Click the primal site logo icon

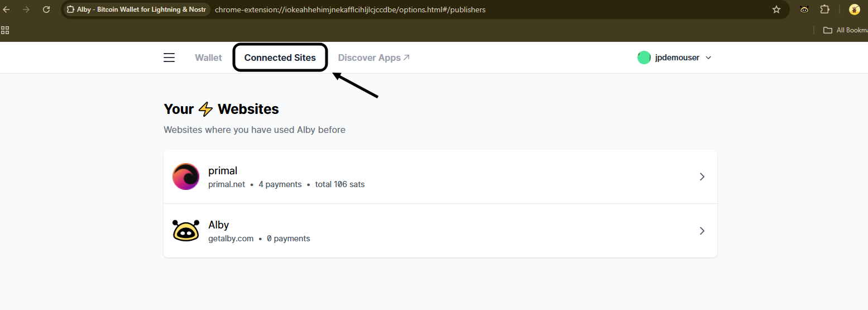186,177
